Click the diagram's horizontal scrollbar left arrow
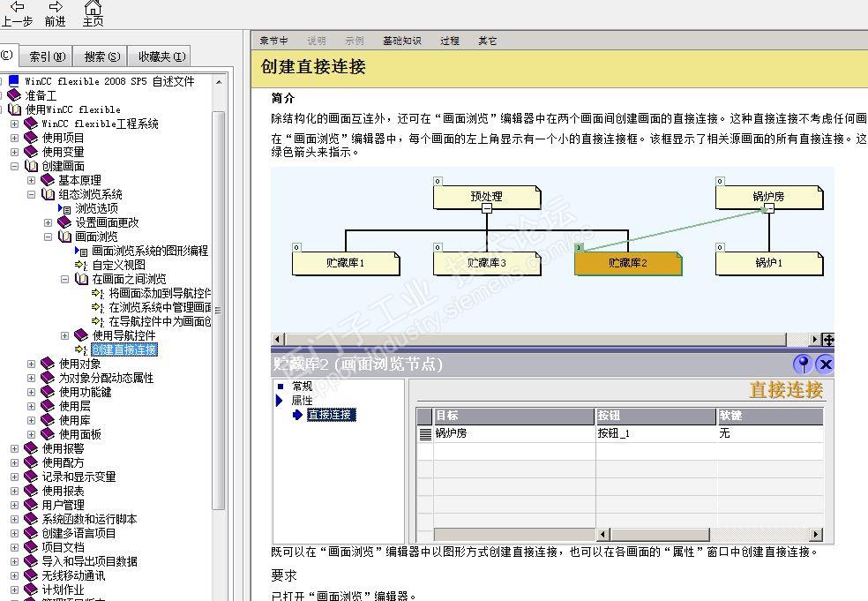 pyautogui.click(x=278, y=339)
